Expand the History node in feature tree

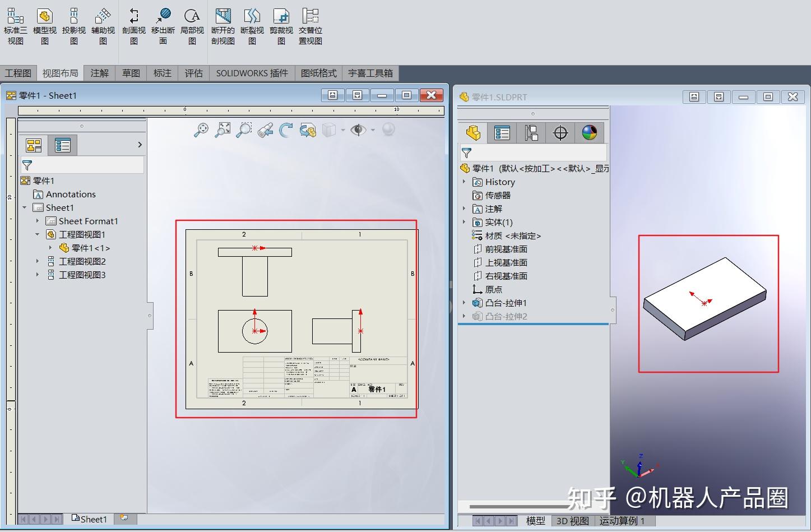464,182
